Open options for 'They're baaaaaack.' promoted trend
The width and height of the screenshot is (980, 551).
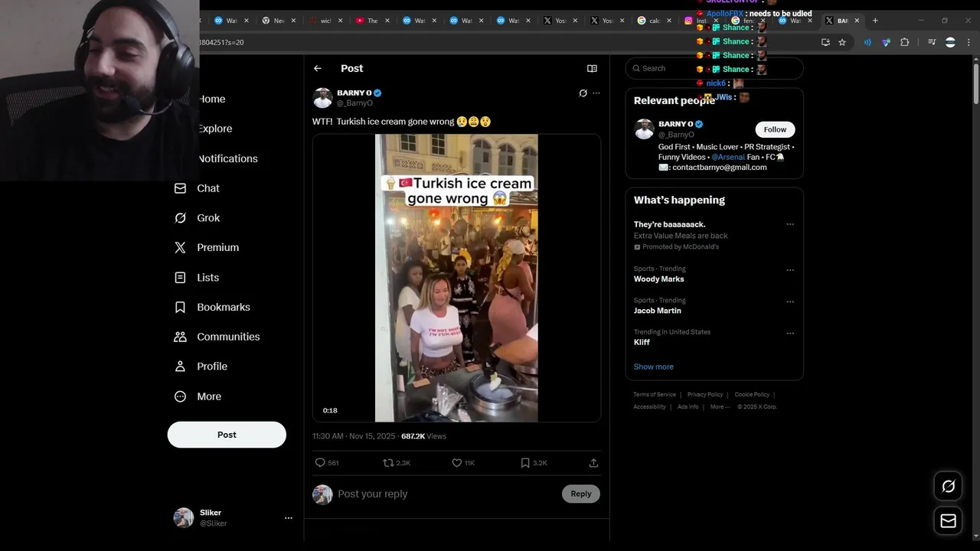(x=790, y=225)
